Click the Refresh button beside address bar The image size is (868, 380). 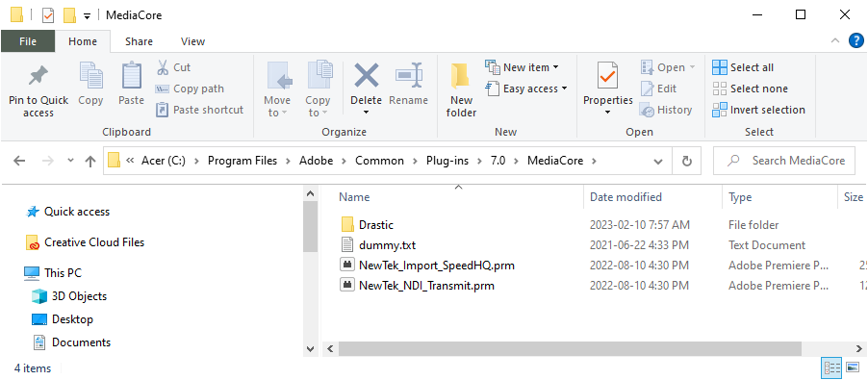pos(687,161)
